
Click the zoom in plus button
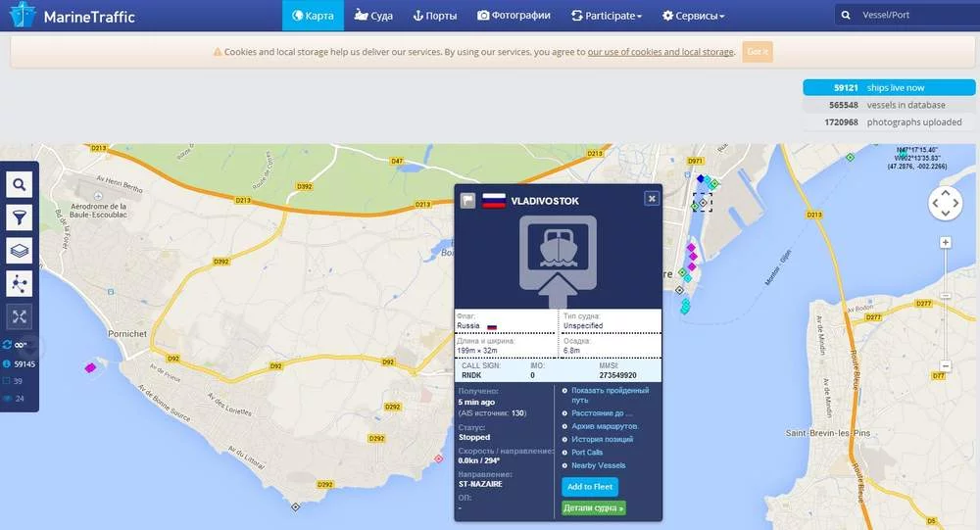946,243
